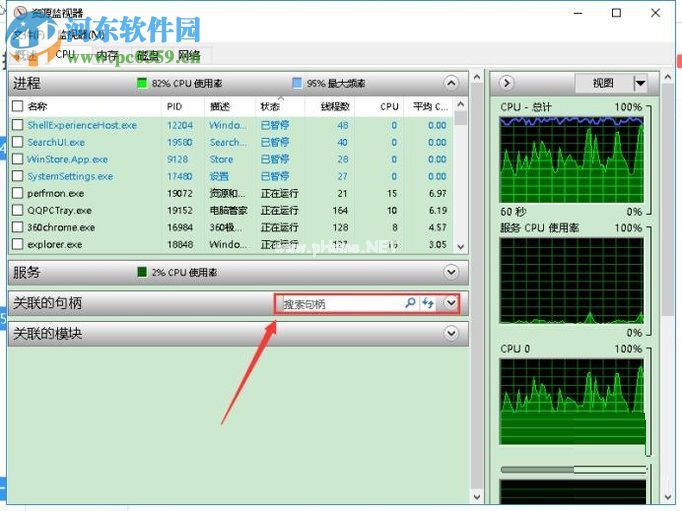Select the SearchUI.exe process name

point(56,142)
